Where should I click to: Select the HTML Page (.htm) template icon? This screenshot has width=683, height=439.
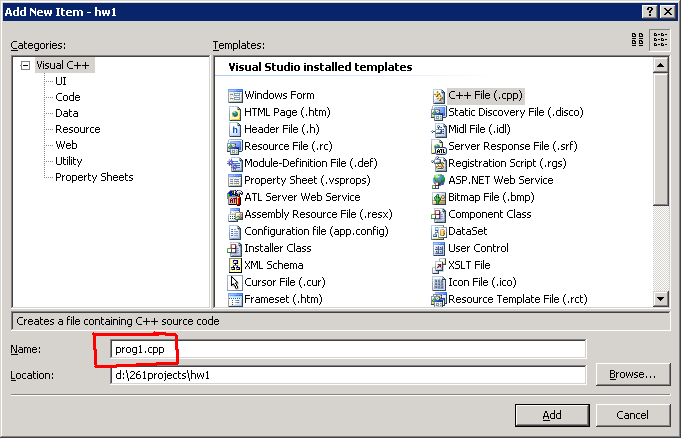pos(235,112)
